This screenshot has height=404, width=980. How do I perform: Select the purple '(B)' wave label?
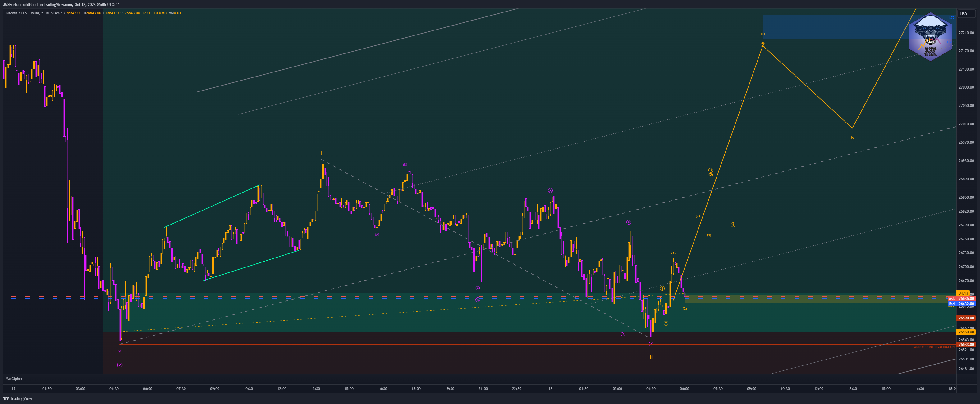click(405, 165)
